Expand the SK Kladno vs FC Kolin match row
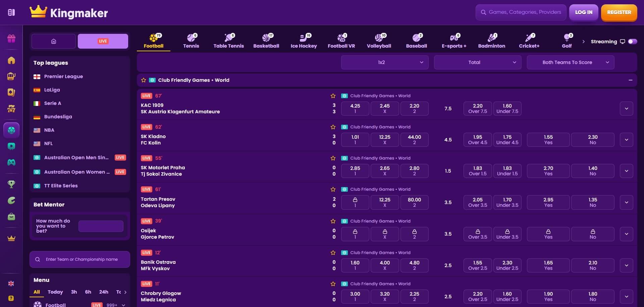 626,140
